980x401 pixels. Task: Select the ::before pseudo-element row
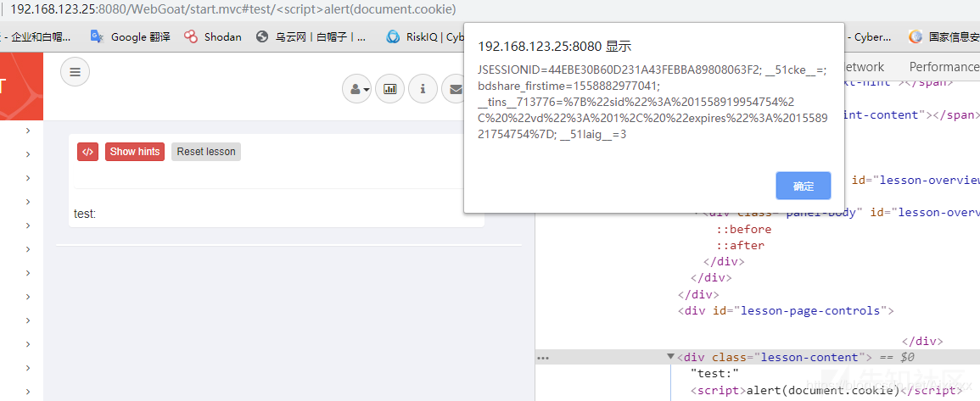[744, 229]
